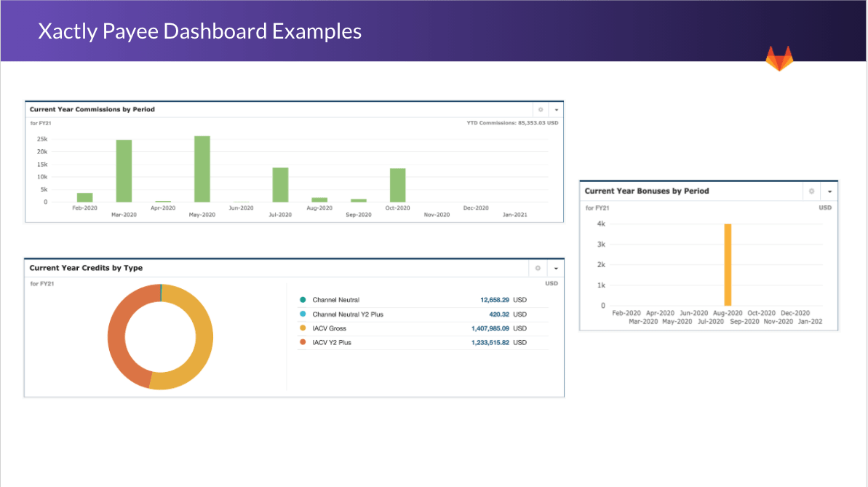Click the yellow IACV Gross legend dot

click(303, 328)
